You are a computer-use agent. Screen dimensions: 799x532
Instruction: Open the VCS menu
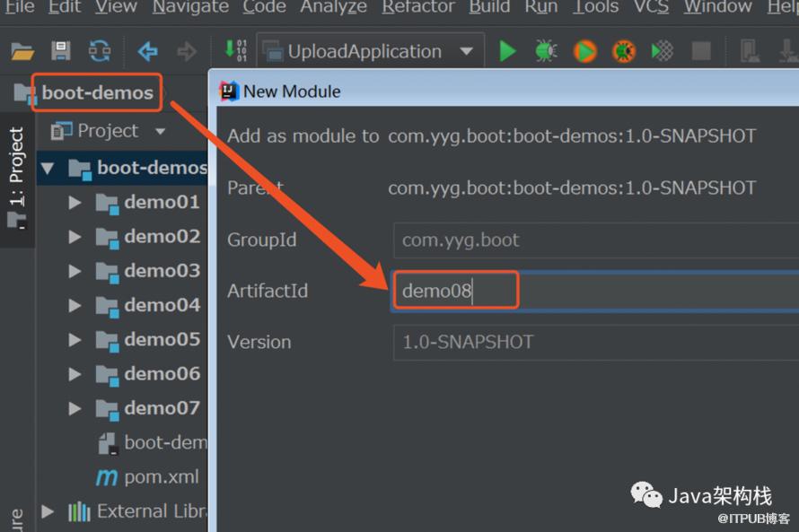tap(651, 6)
